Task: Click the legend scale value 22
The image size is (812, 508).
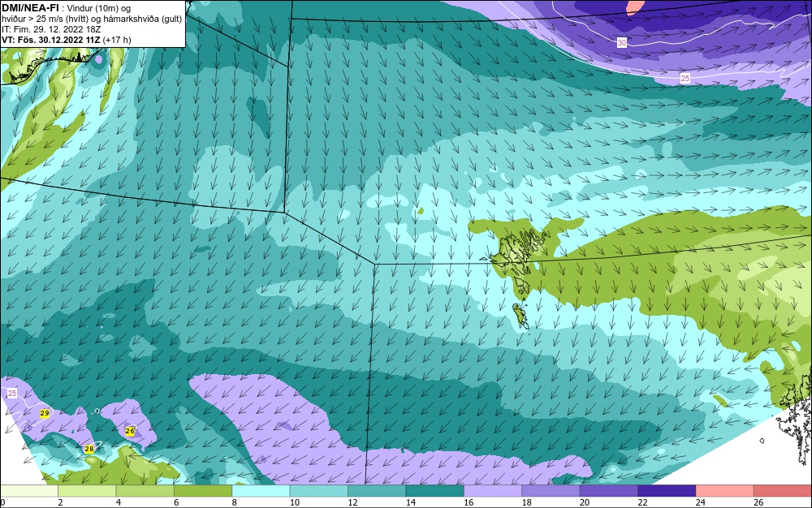Action: [x=642, y=502]
